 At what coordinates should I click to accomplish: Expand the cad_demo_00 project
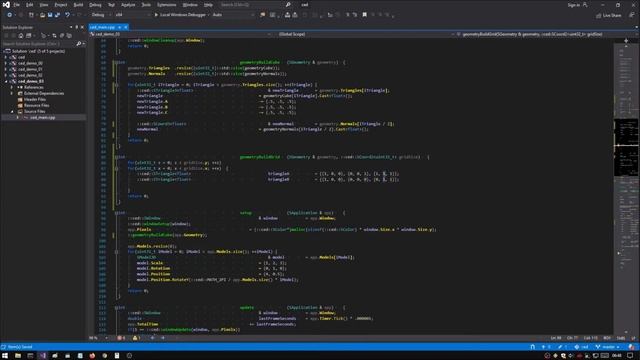coord(6,64)
